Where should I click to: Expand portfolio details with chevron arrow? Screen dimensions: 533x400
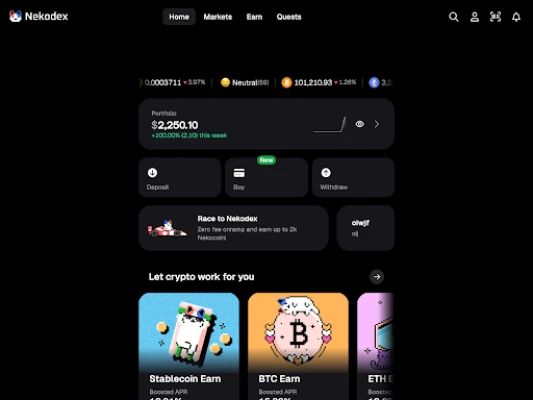377,124
